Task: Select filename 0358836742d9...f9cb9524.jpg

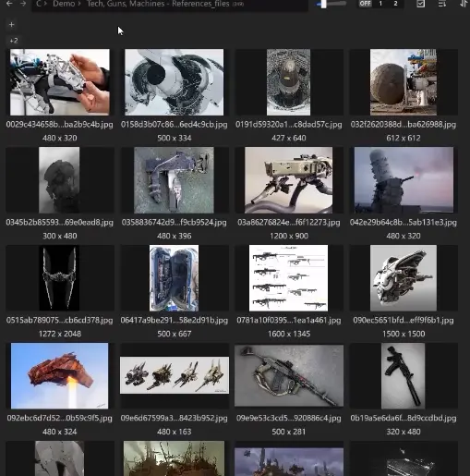Action: (175, 223)
